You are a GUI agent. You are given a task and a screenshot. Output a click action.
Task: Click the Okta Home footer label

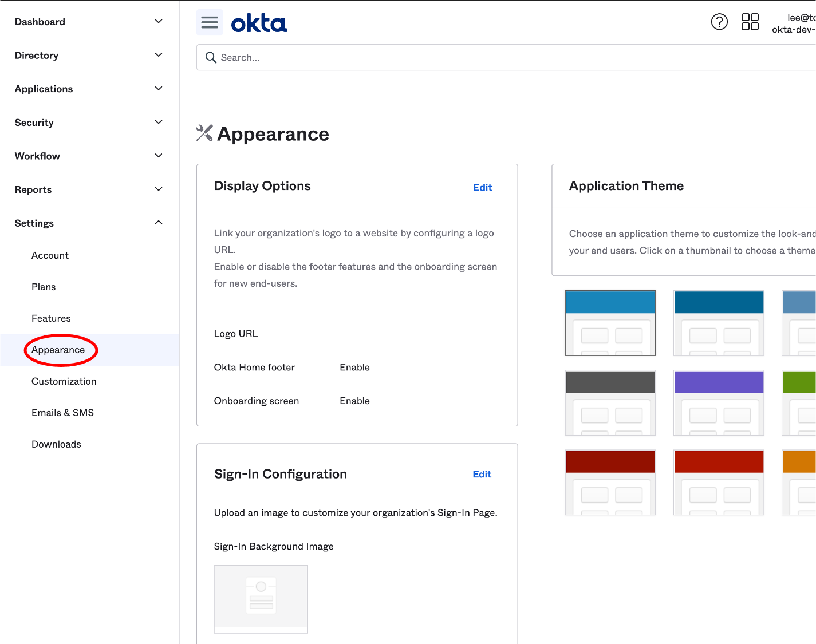(254, 368)
